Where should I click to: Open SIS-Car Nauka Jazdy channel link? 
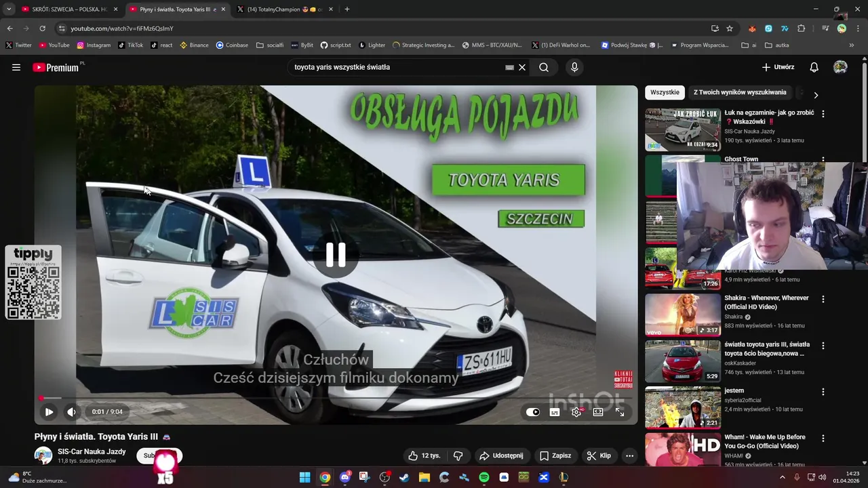tap(92, 451)
